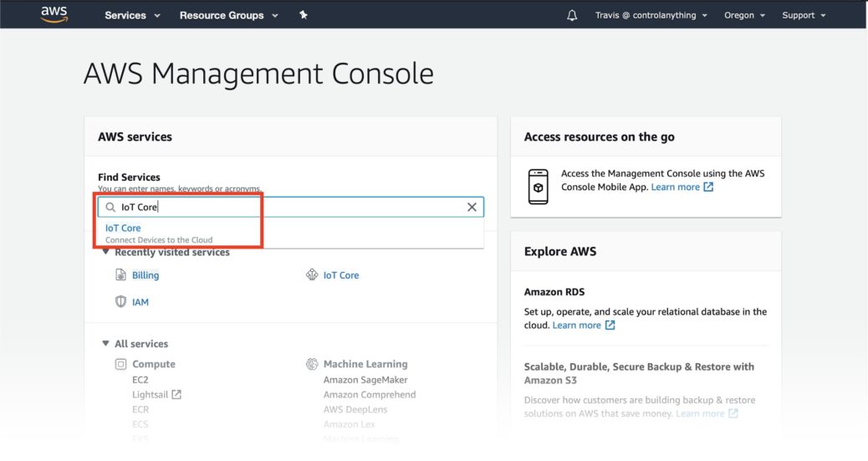Open Amazon SageMaker service link
The width and height of the screenshot is (868, 461).
click(365, 380)
